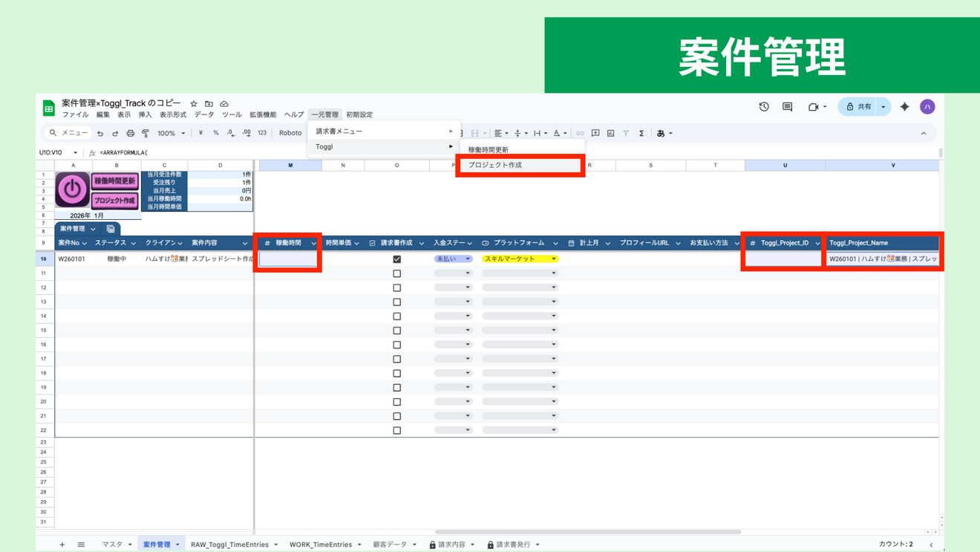Open the share options arrow beside 共有

point(883,107)
